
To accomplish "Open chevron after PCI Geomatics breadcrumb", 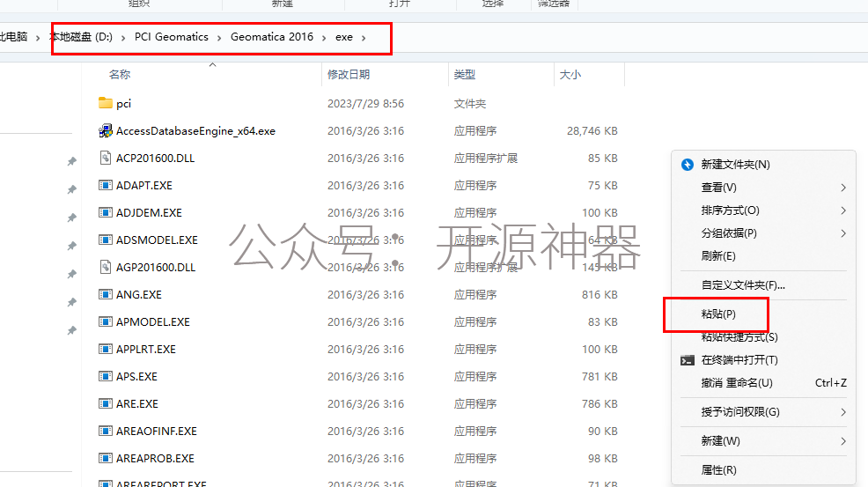I will tap(219, 38).
